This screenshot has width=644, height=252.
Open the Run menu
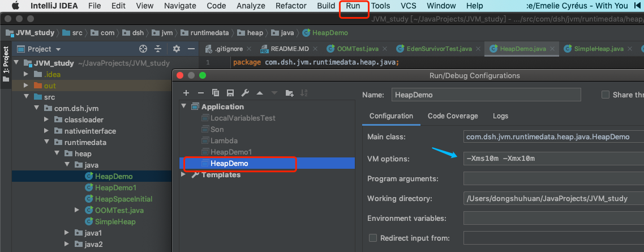click(x=353, y=6)
